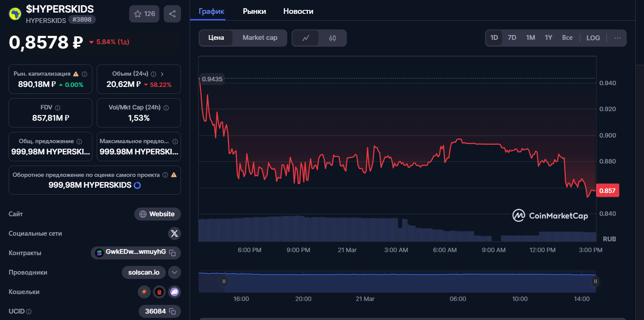
Task: Show info icon for Объем (24ч)
Action: coord(154,74)
